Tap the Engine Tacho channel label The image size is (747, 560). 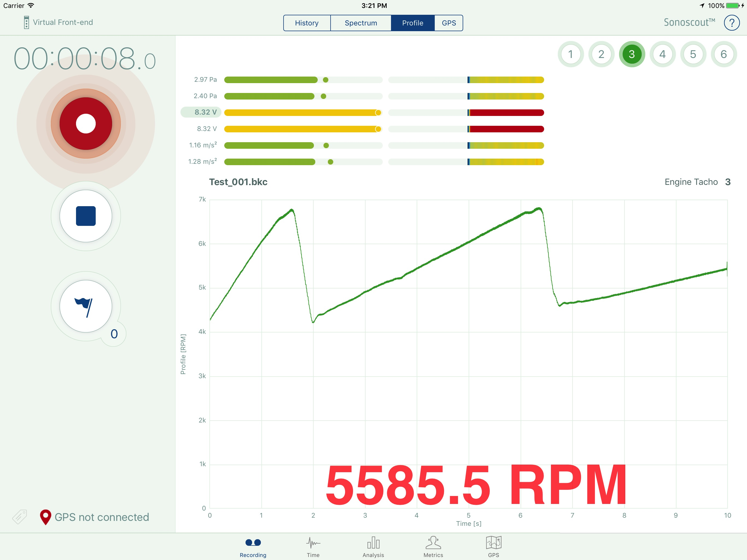(x=691, y=182)
